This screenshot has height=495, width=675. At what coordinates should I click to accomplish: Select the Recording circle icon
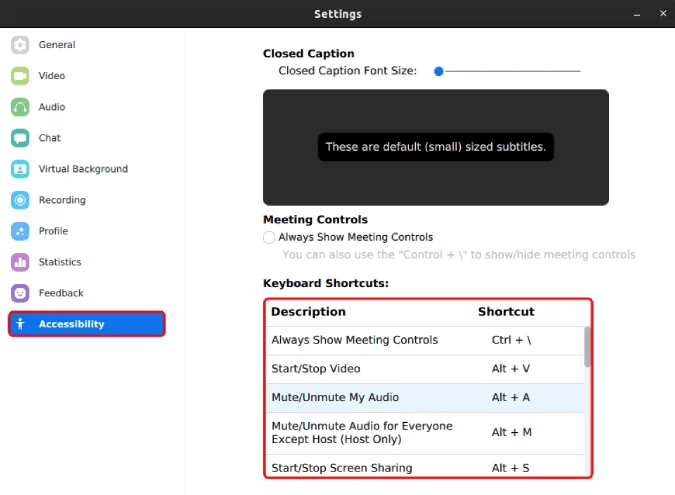20,200
